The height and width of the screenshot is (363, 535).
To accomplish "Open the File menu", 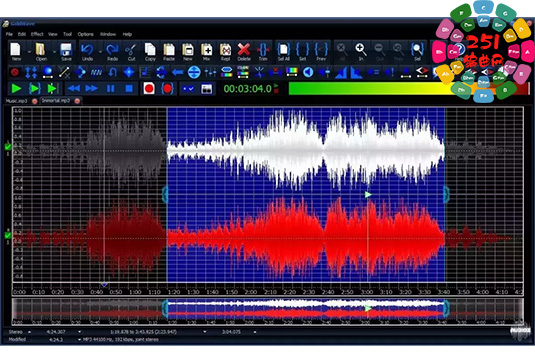I will point(9,34).
